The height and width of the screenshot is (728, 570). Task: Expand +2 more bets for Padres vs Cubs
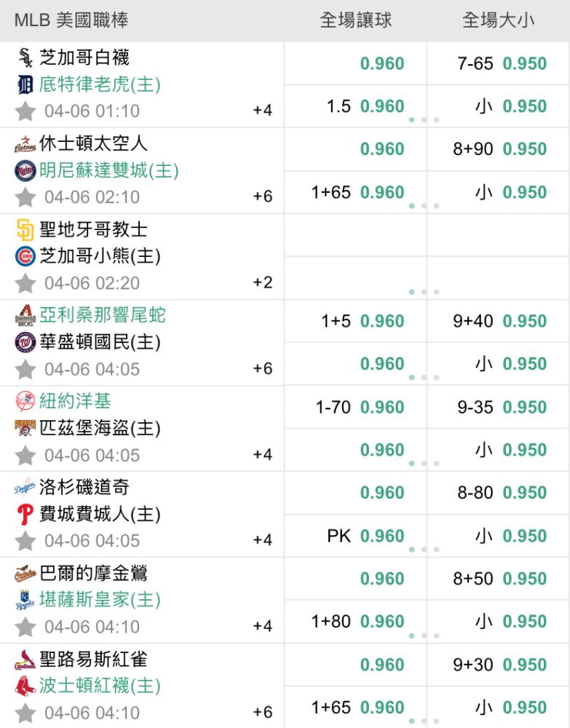coord(263,282)
